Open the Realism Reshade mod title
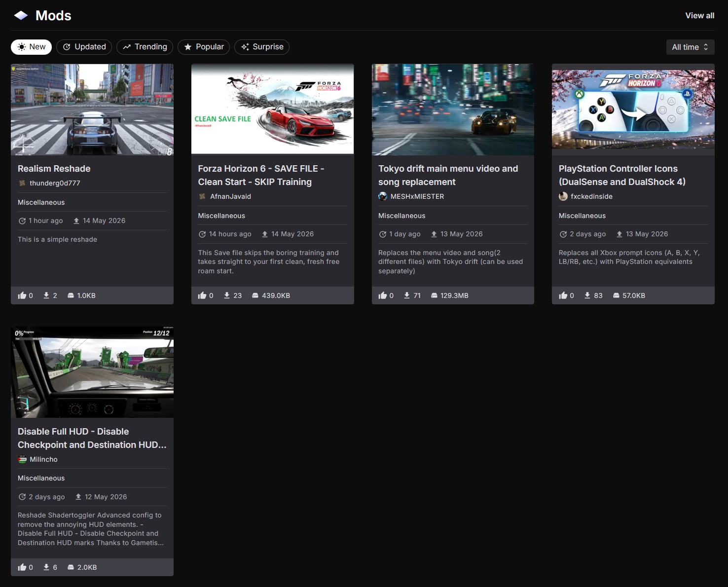Viewport: 728px width, 587px height. [x=54, y=169]
